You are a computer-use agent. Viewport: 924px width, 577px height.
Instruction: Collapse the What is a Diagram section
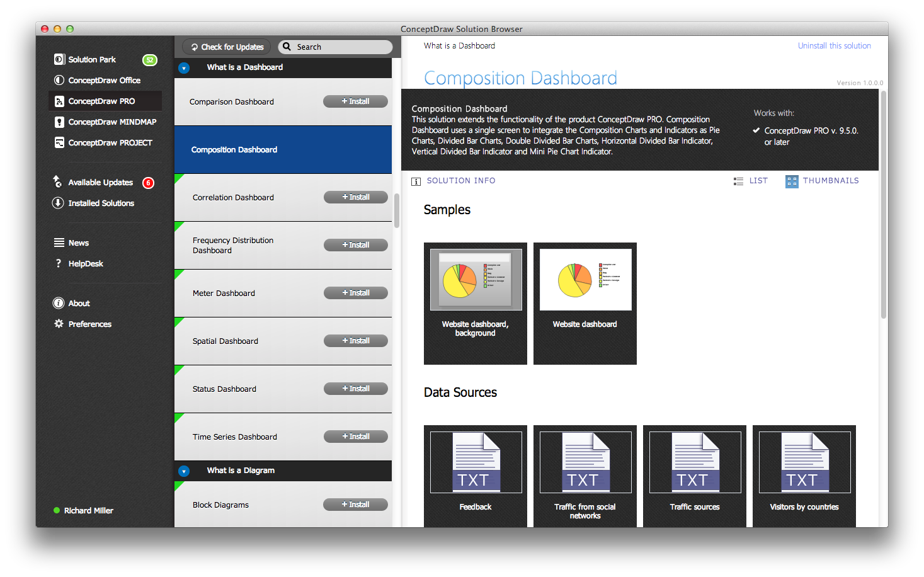[184, 471]
